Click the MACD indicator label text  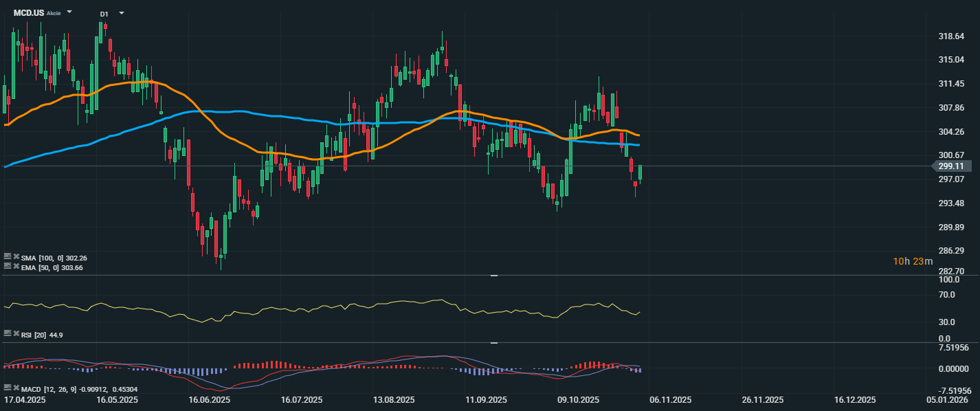(x=32, y=390)
